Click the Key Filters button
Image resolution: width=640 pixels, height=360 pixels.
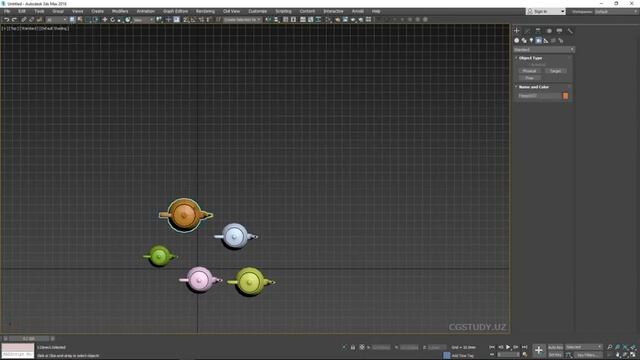click(587, 355)
